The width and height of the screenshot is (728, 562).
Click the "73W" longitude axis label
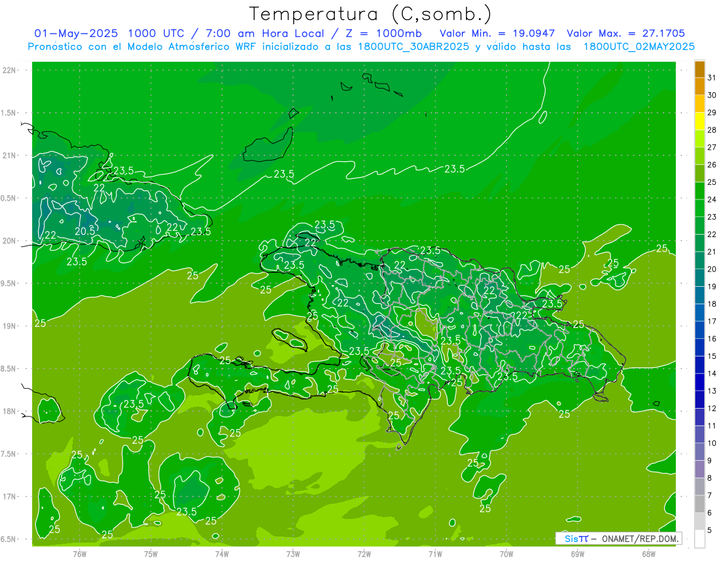[293, 554]
